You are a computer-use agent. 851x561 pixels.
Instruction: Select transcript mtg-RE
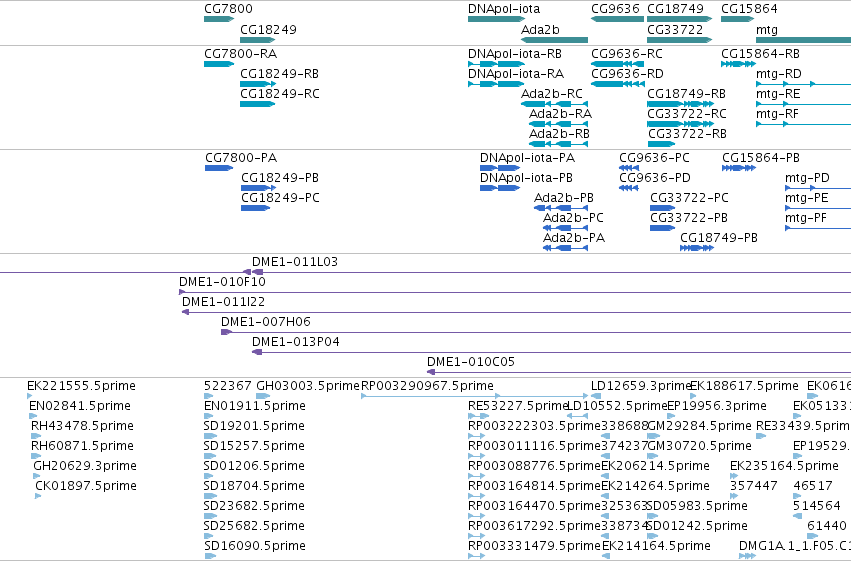[803, 104]
